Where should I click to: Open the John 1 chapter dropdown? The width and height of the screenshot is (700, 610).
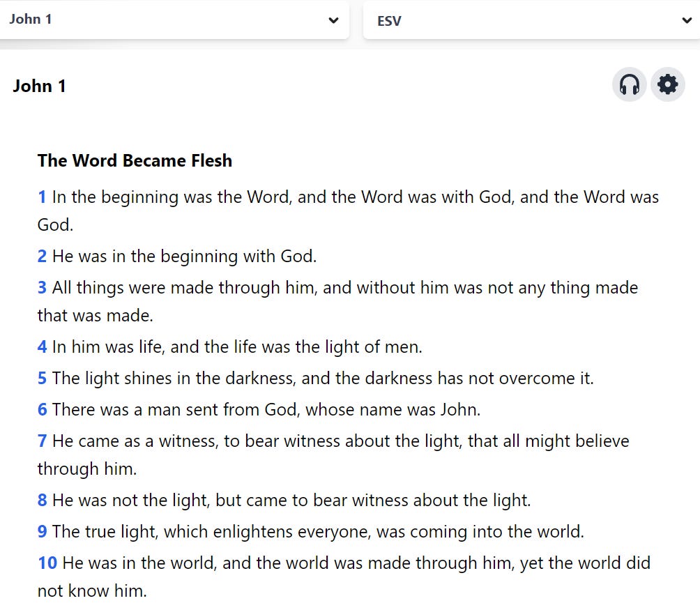click(174, 20)
